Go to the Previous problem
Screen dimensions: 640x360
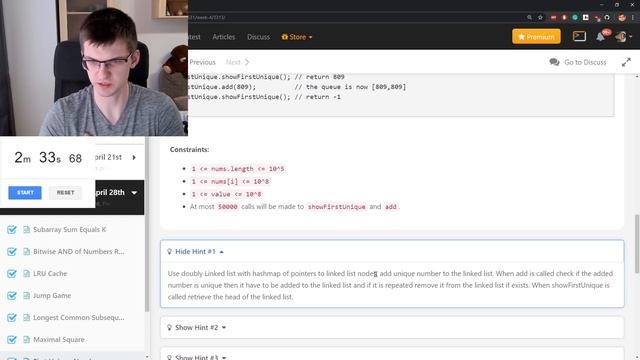202,62
